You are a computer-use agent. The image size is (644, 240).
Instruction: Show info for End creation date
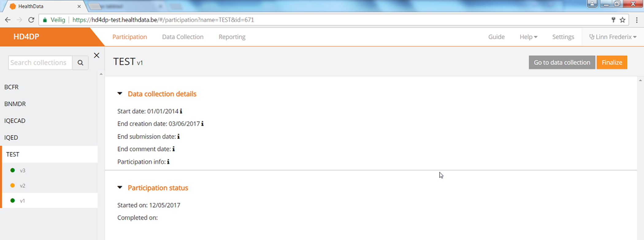(x=202, y=124)
